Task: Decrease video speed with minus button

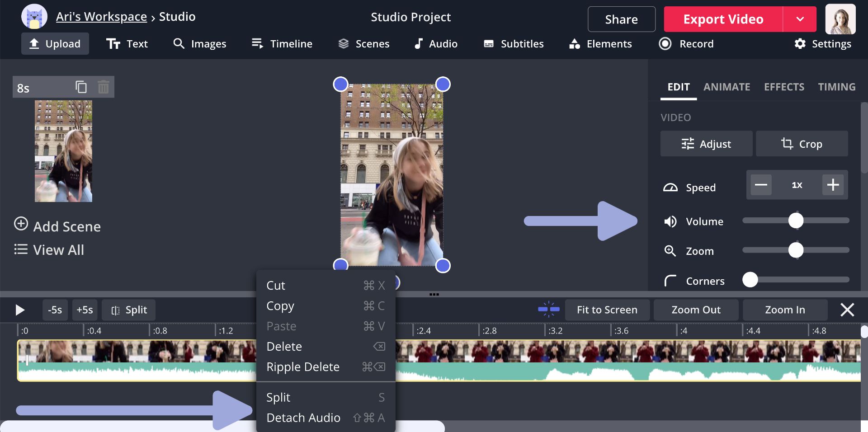Action: pyautogui.click(x=761, y=185)
